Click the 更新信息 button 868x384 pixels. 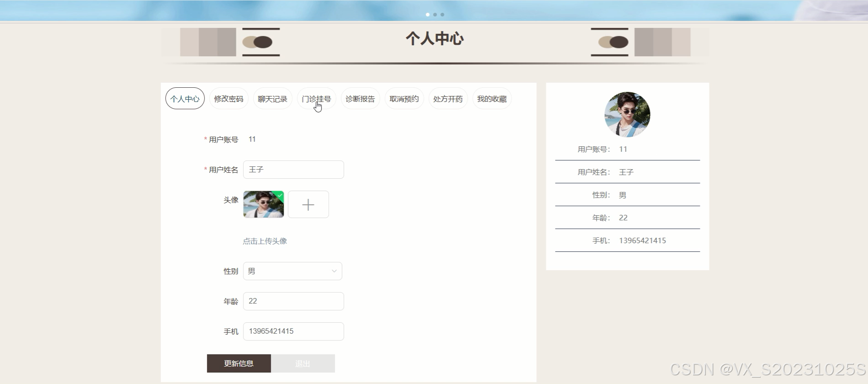(239, 363)
